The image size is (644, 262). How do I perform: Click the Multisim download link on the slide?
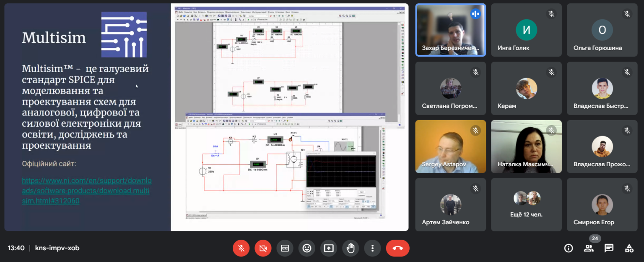[87, 191]
